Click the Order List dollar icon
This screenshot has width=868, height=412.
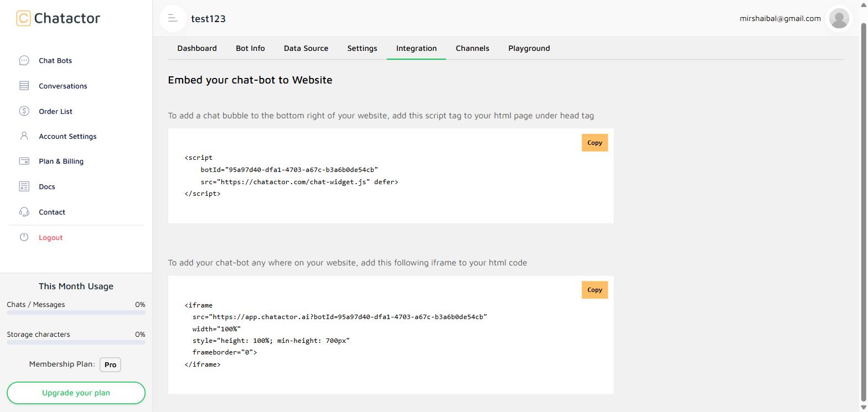click(24, 111)
